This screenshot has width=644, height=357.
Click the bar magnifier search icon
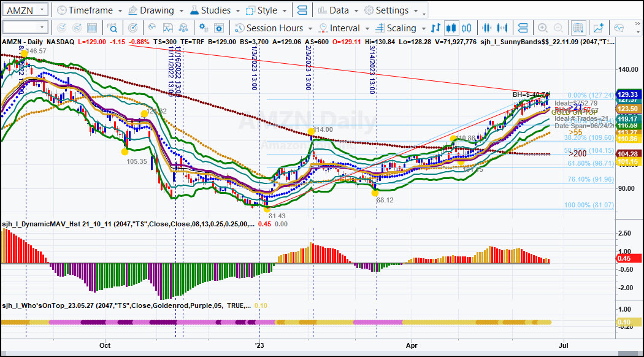(112, 28)
